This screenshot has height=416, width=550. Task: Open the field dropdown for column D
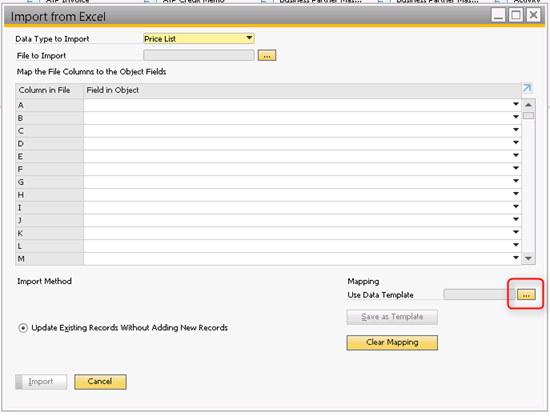(x=516, y=143)
